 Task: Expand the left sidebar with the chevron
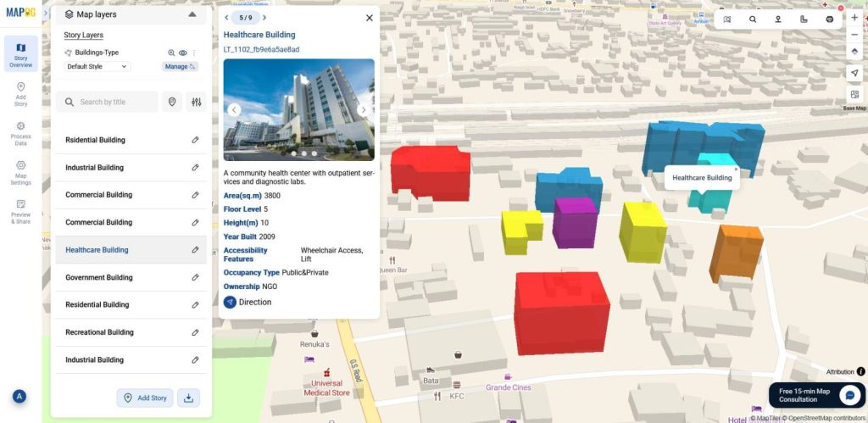tap(46, 13)
